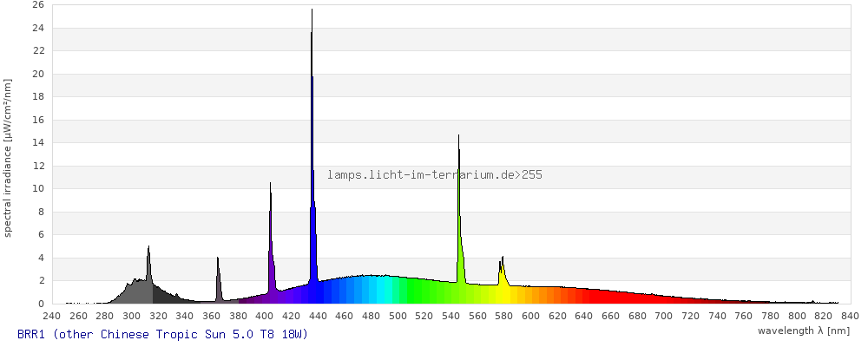Screen dimensions: 868x347
Task: Click the spectral irradiance y-axis label
Action: [x=8, y=157]
